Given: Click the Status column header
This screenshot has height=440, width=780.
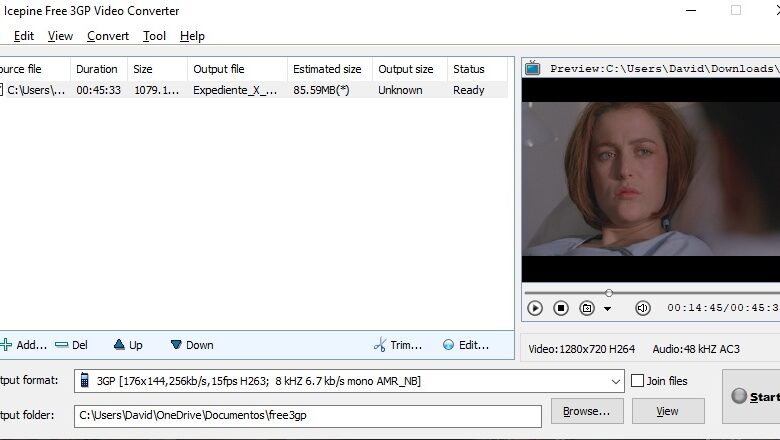Looking at the screenshot, I should click(477, 69).
